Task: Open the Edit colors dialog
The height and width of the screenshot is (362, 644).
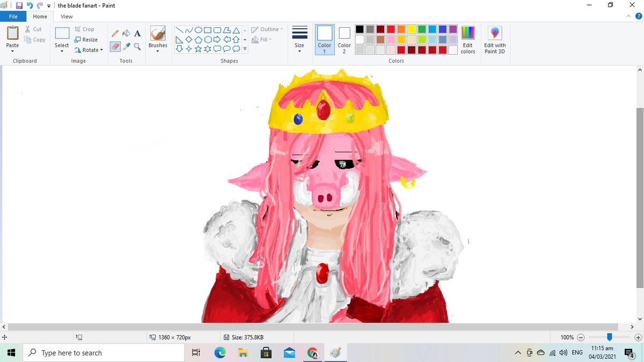Action: (468, 40)
